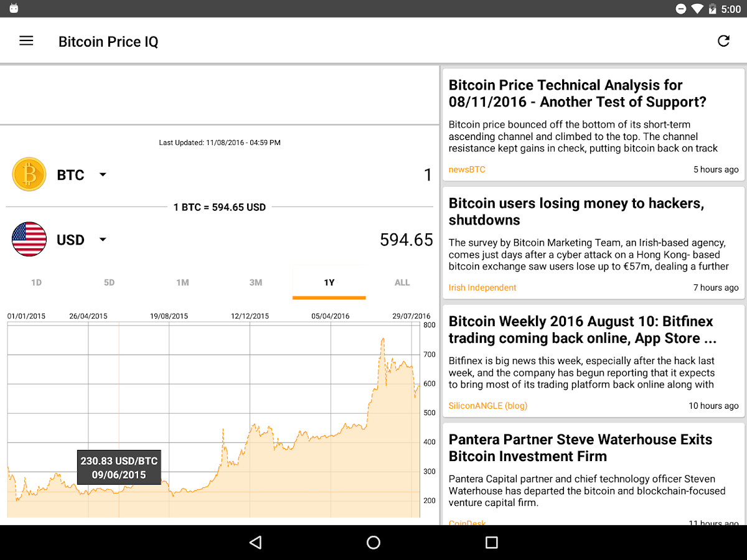
Task: Open Pantera Partner Steve Waterhouse article
Action: [593, 474]
